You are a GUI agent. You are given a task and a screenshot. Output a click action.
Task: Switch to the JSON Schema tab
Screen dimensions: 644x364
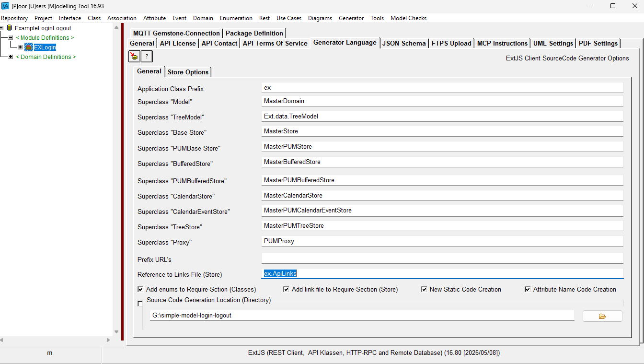pyautogui.click(x=404, y=43)
